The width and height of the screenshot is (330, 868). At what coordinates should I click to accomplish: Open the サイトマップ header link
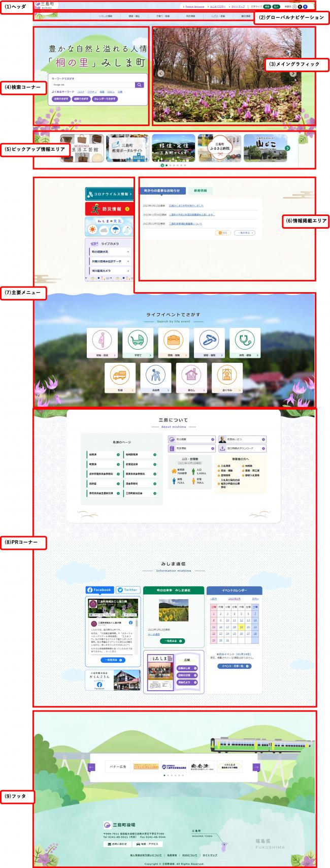pyautogui.click(x=238, y=7)
